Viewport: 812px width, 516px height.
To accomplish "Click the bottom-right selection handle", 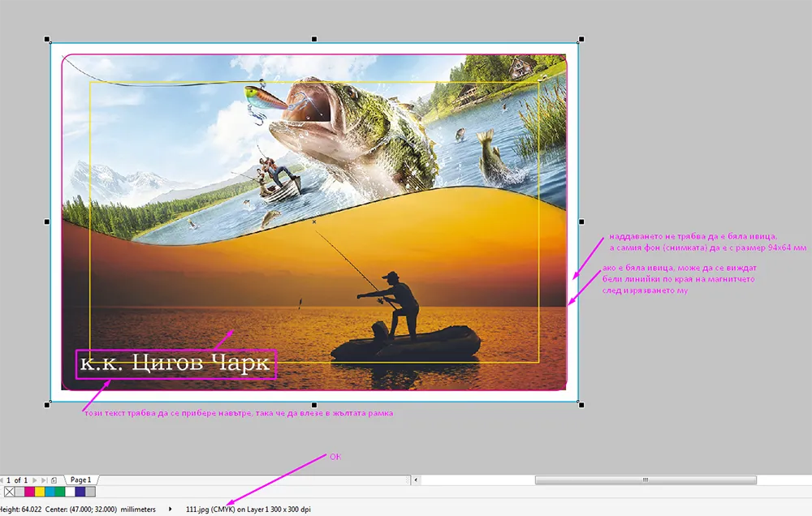I will pos(581,405).
